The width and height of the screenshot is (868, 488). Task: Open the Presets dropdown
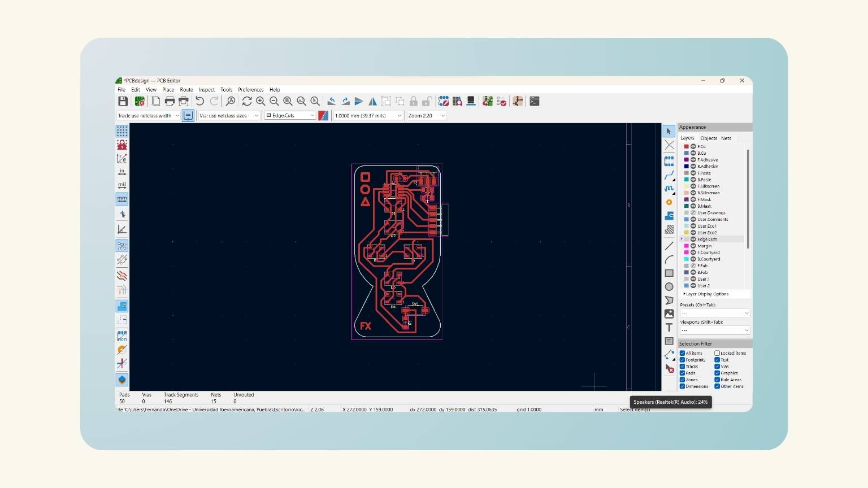point(715,313)
